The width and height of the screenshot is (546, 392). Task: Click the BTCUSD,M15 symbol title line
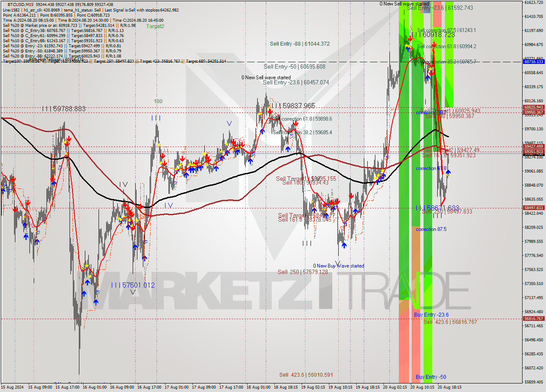pos(61,4)
